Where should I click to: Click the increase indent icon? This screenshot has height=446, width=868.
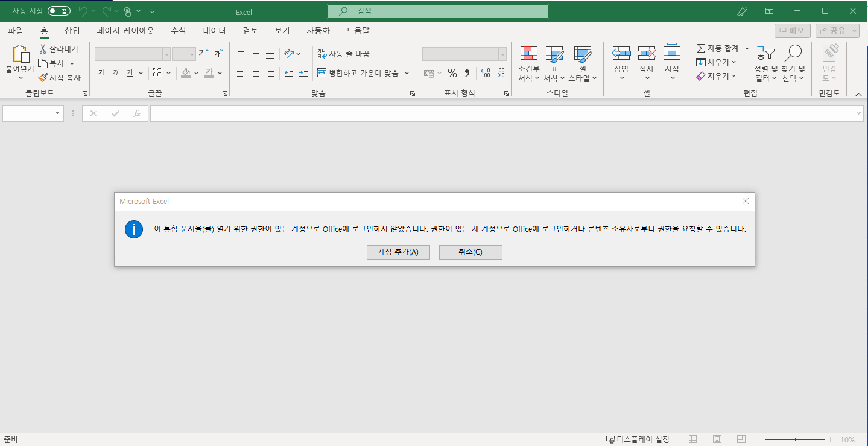click(304, 73)
